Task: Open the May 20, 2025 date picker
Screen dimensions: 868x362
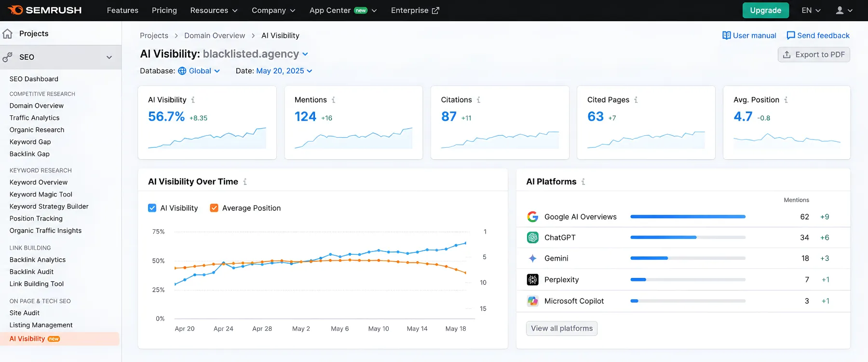Action: (285, 71)
